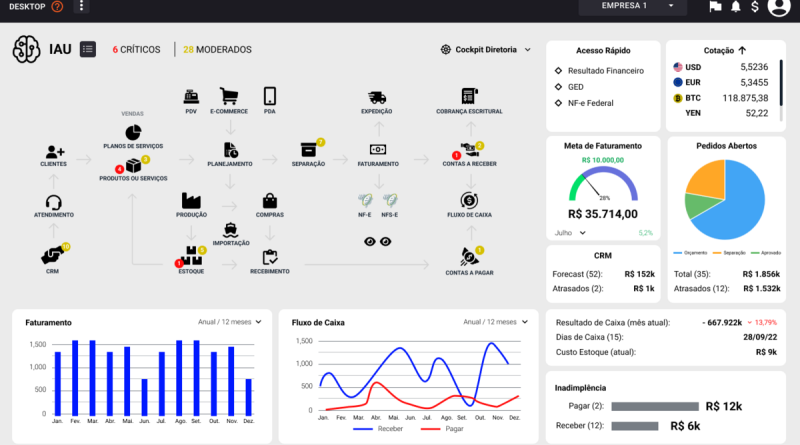The height and width of the screenshot is (445, 800).
Task: Click the flag icon in top bar
Action: tap(715, 7)
